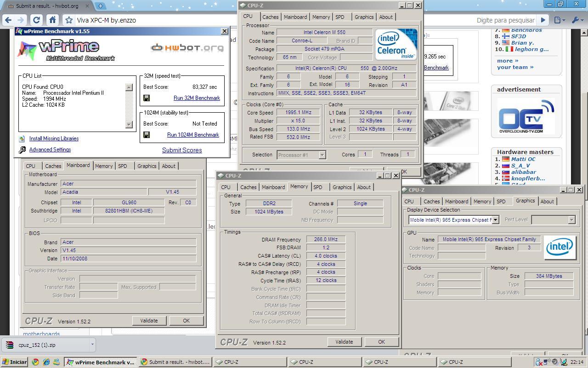Click the SF3D ranking link
The width and height of the screenshot is (588, 368).
tap(519, 36)
